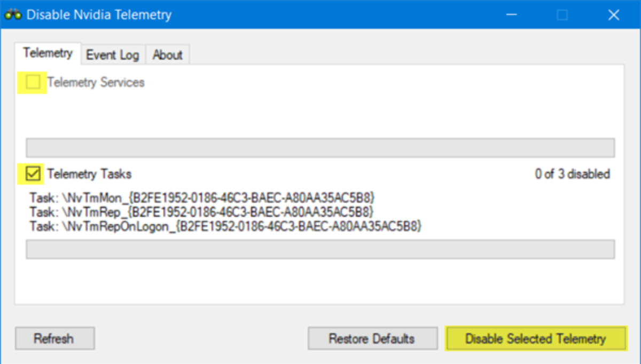Click the Telemetry Services label text
Screen dimensions: 641x364
point(95,82)
